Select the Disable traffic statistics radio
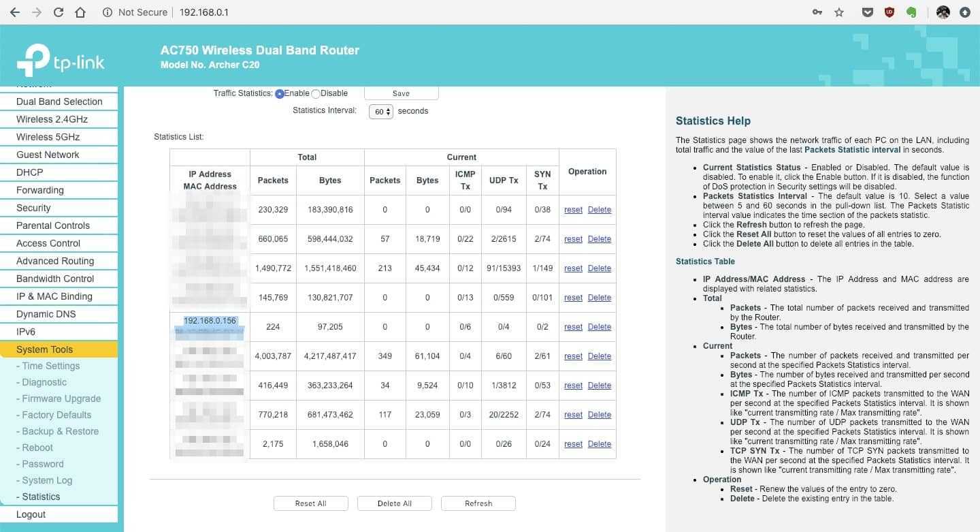Viewport: 980px width, 532px height. [x=316, y=94]
